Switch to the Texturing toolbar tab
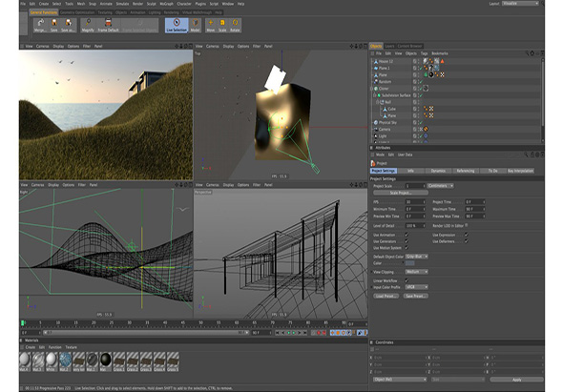Image resolution: width=563 pixels, height=392 pixels. click(105, 12)
